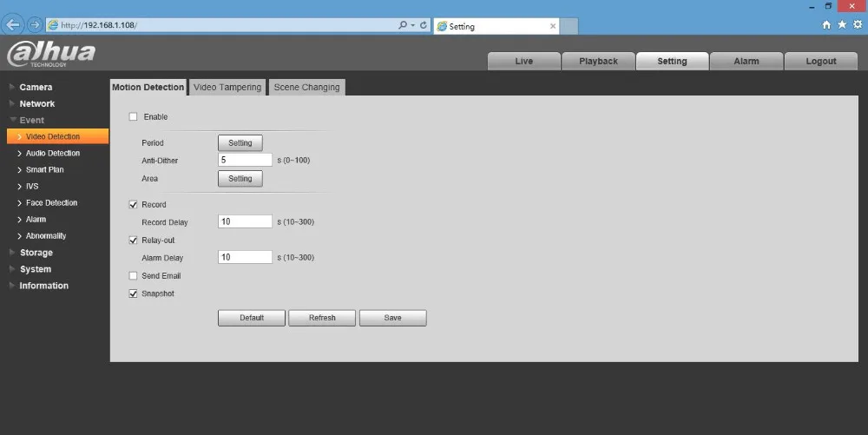Click the Logout tab
Image resolution: width=868 pixels, height=435 pixels.
pos(821,61)
